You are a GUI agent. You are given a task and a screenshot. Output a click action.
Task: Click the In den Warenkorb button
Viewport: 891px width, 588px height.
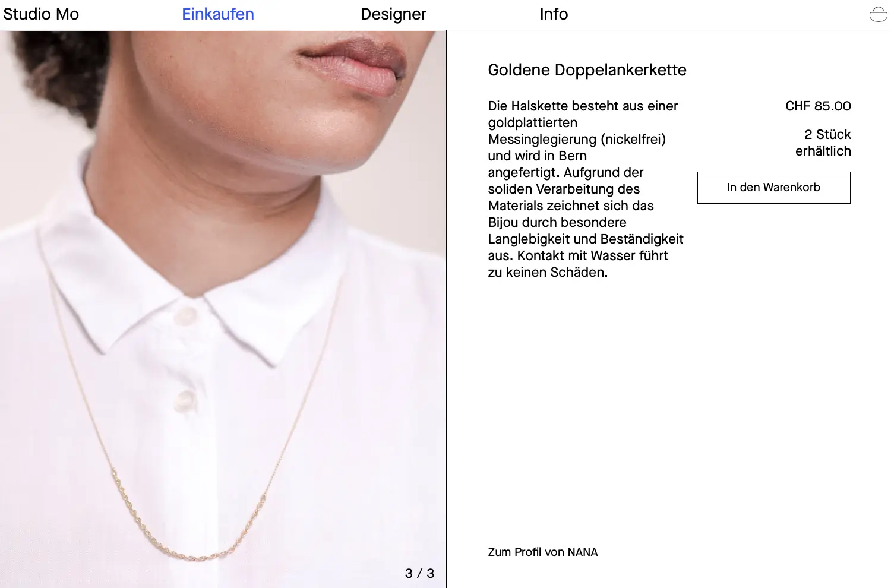tap(773, 188)
